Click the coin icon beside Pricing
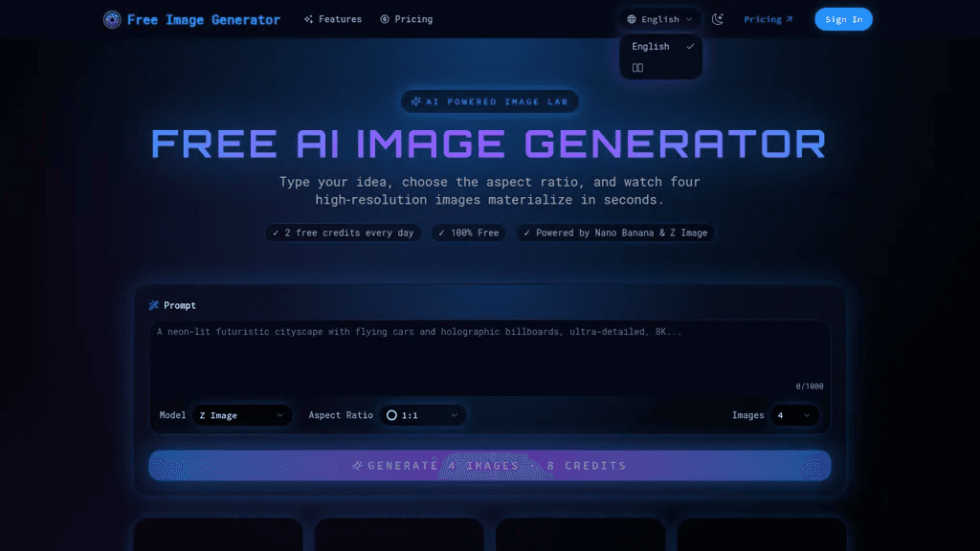The height and width of the screenshot is (551, 980). tap(385, 19)
